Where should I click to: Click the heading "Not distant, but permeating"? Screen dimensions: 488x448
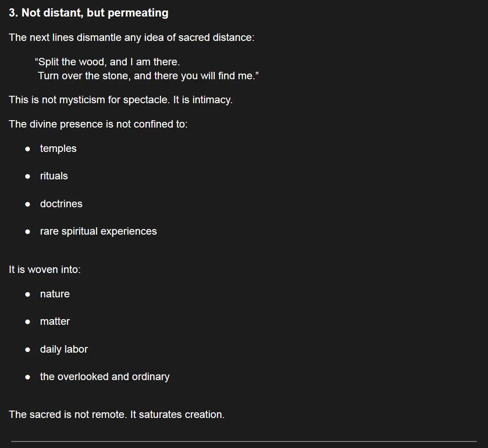(88, 13)
